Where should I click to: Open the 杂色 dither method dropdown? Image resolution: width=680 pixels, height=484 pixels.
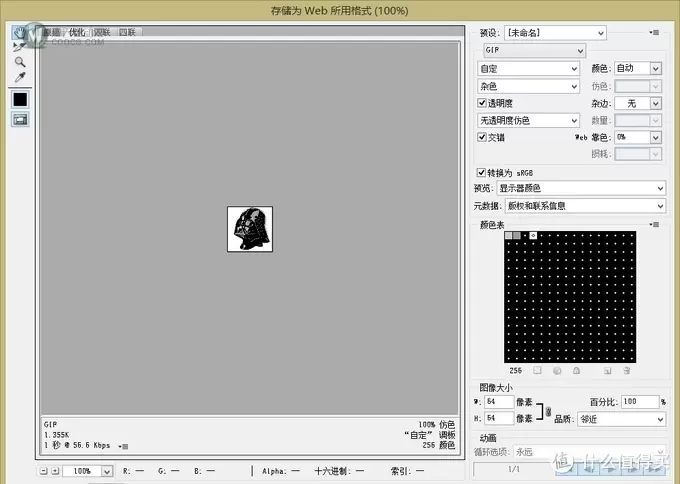coord(528,86)
